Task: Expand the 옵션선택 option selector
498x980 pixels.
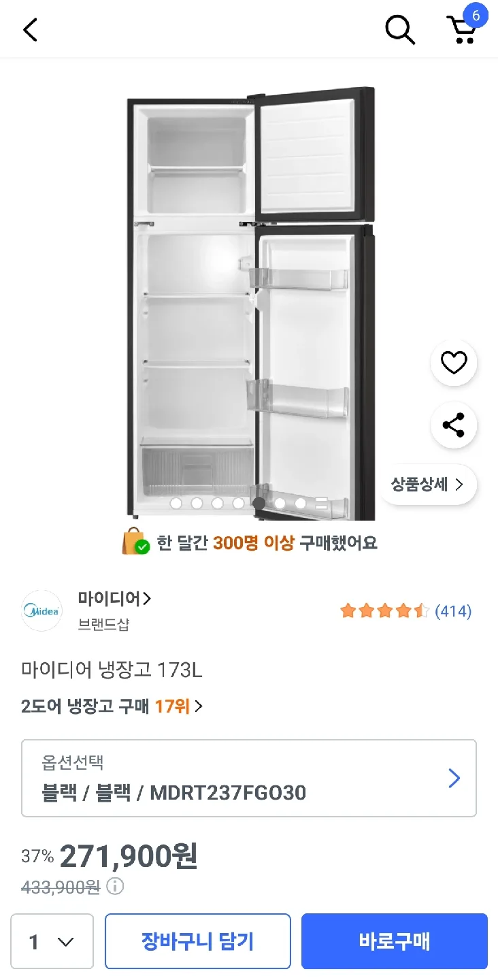Action: 249,778
